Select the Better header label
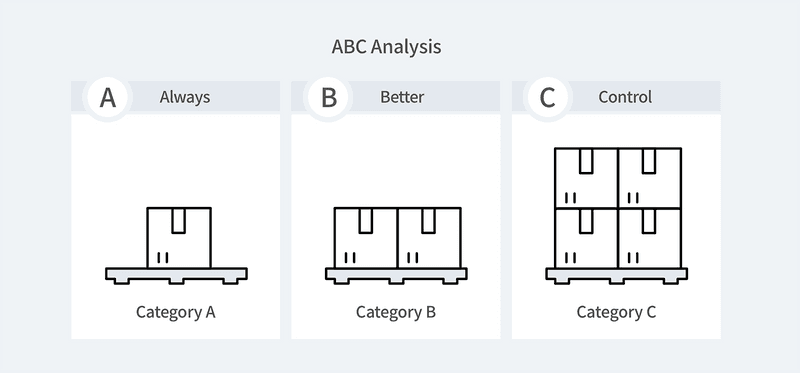The height and width of the screenshot is (373, 800). 402,97
